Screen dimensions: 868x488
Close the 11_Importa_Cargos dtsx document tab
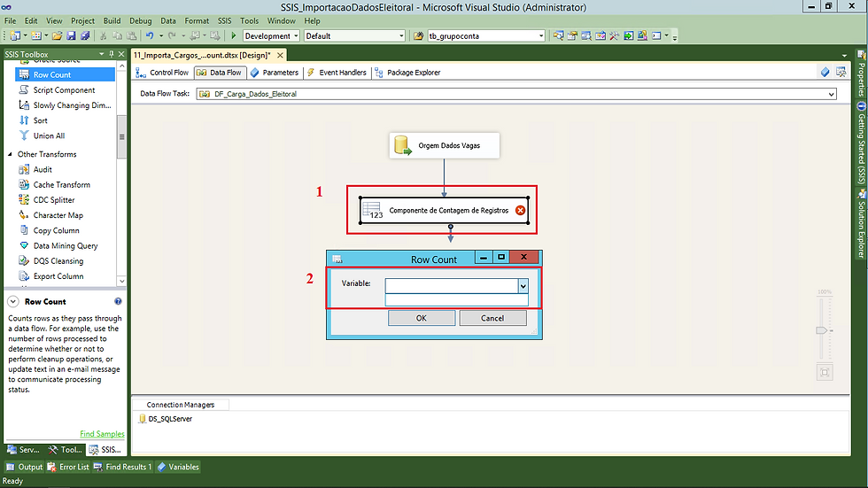280,55
